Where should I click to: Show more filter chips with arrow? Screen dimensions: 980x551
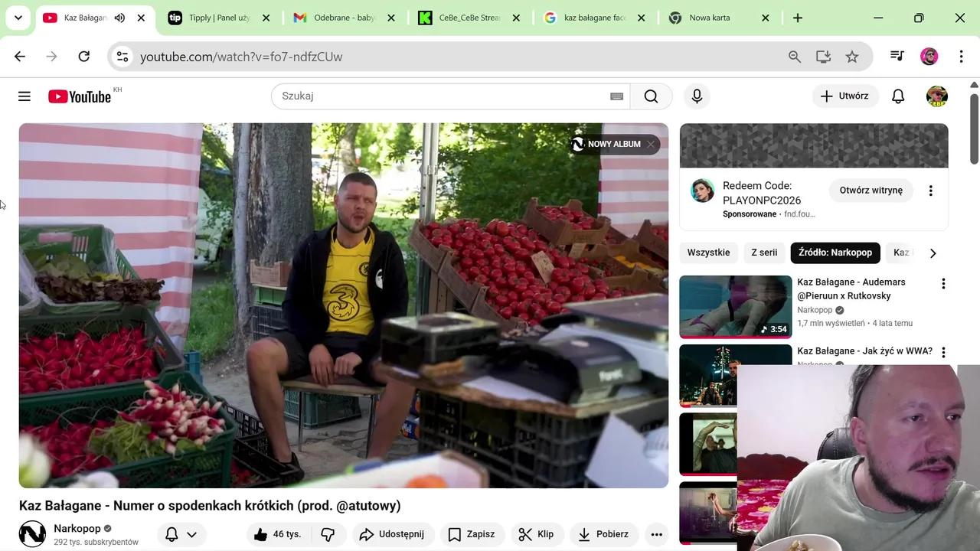click(x=933, y=253)
